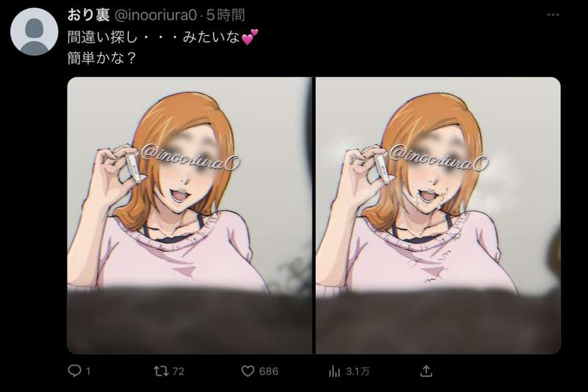
Task: Click the 3.1万 view count
Action: click(357, 371)
